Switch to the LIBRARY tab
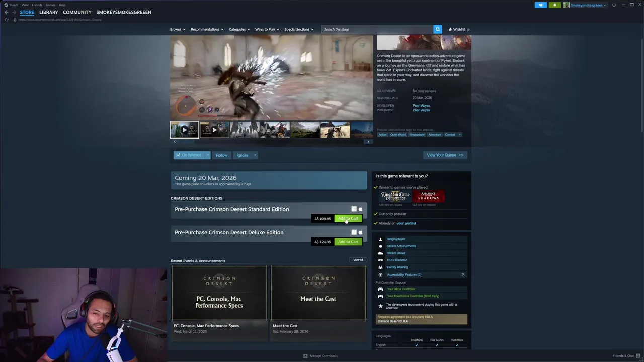 pyautogui.click(x=49, y=12)
